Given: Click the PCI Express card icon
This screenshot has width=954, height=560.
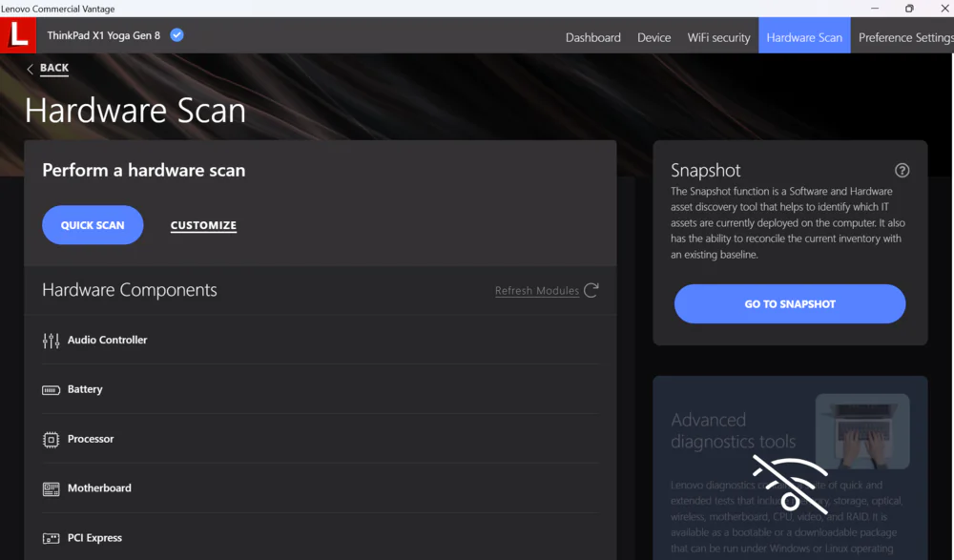Looking at the screenshot, I should 52,538.
